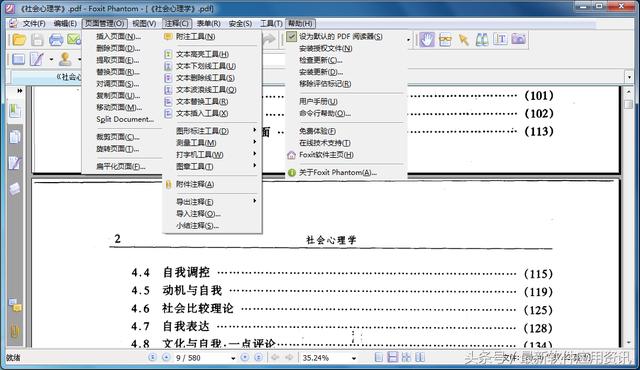The height and width of the screenshot is (370, 640).
Task: Click the Print icon in toolbar
Action: click(56, 40)
